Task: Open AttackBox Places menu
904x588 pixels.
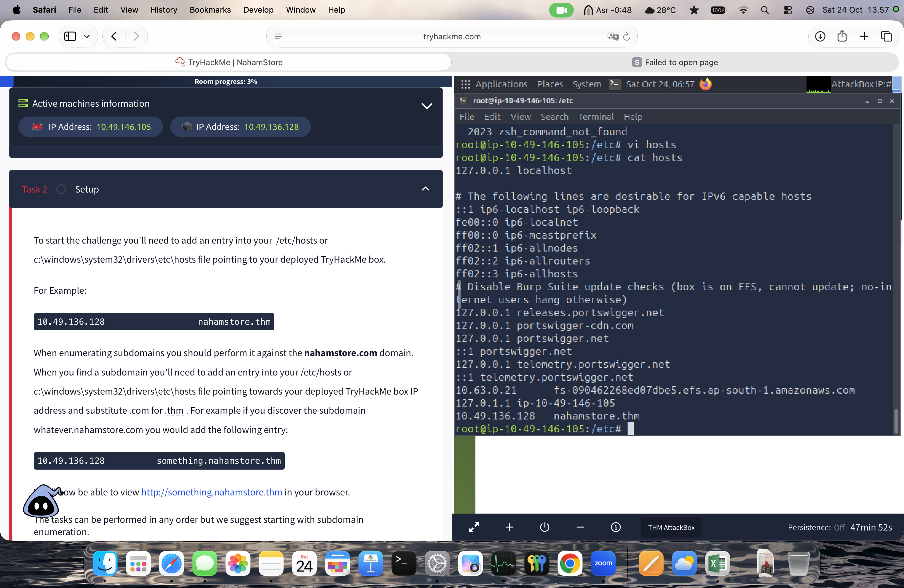Action: (x=549, y=84)
